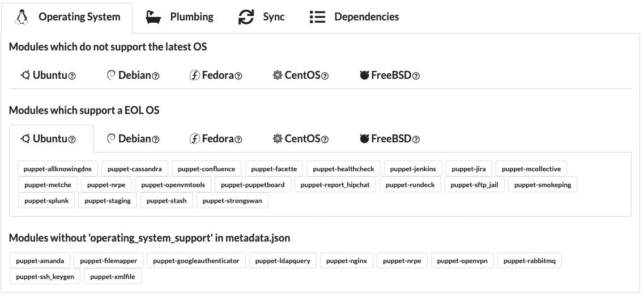Click the Linux penguin icon on Operating System tab

(x=22, y=17)
